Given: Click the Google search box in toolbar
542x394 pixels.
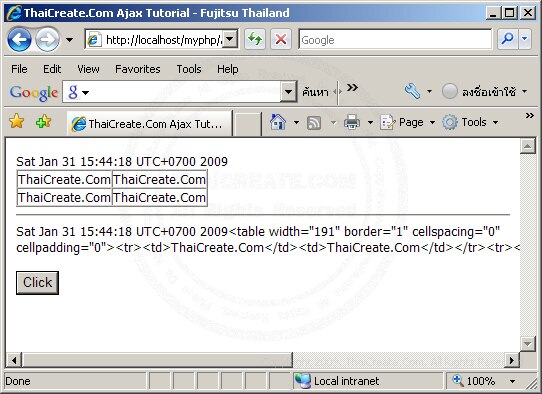Looking at the screenshot, I should [395, 40].
